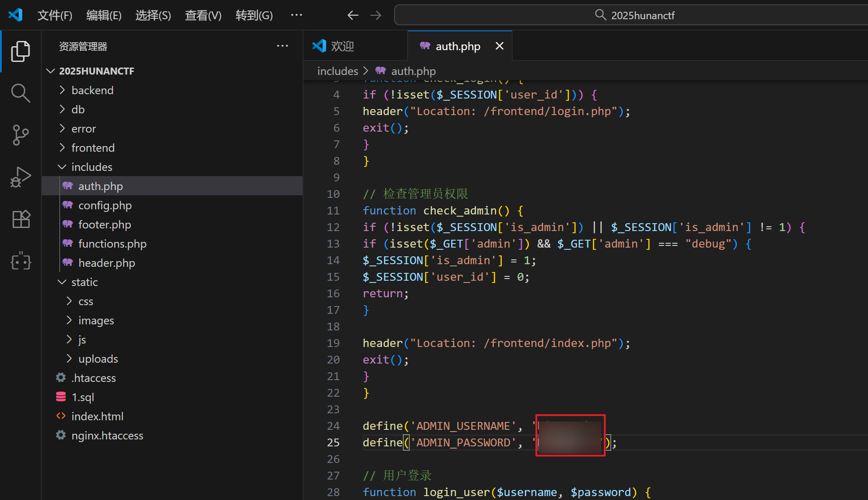The width and height of the screenshot is (868, 500).
Task: Open the 文件(F) menu
Action: pyautogui.click(x=54, y=16)
